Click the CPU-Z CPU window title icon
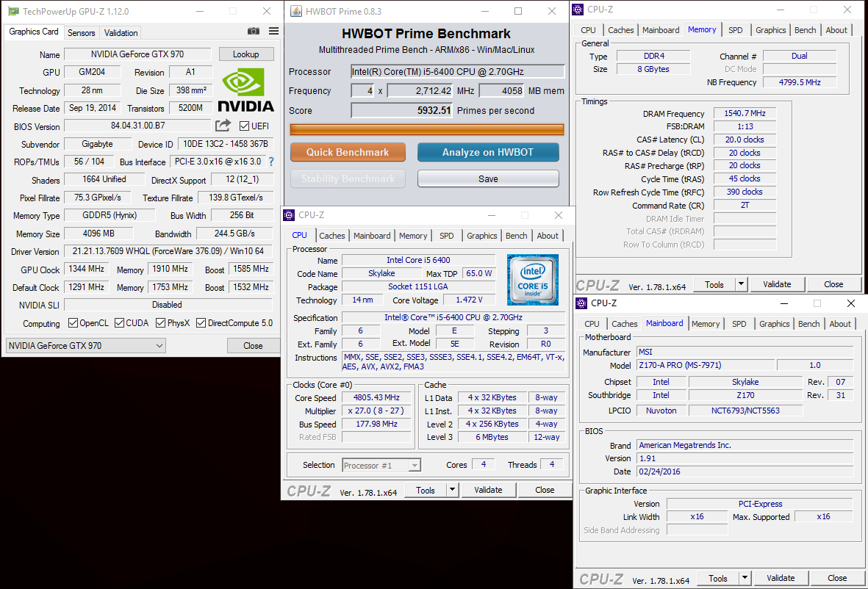Screen dimensions: 868x589 coord(289,215)
